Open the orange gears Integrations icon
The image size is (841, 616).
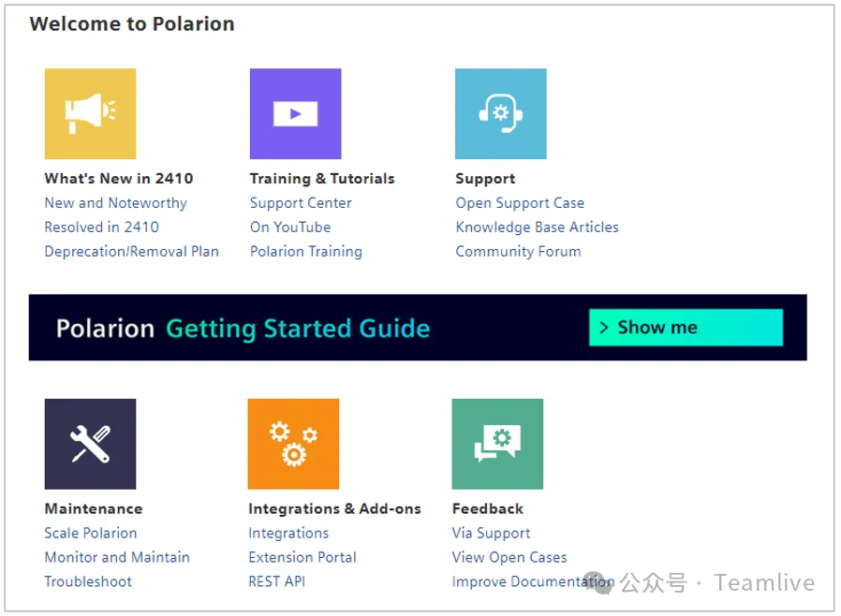point(293,444)
